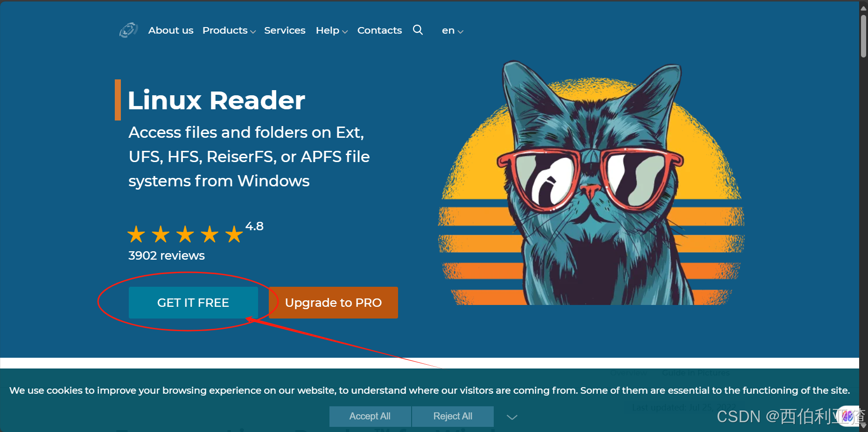The width and height of the screenshot is (868, 432).
Task: Click the 4.8 rating score
Action: tap(254, 227)
